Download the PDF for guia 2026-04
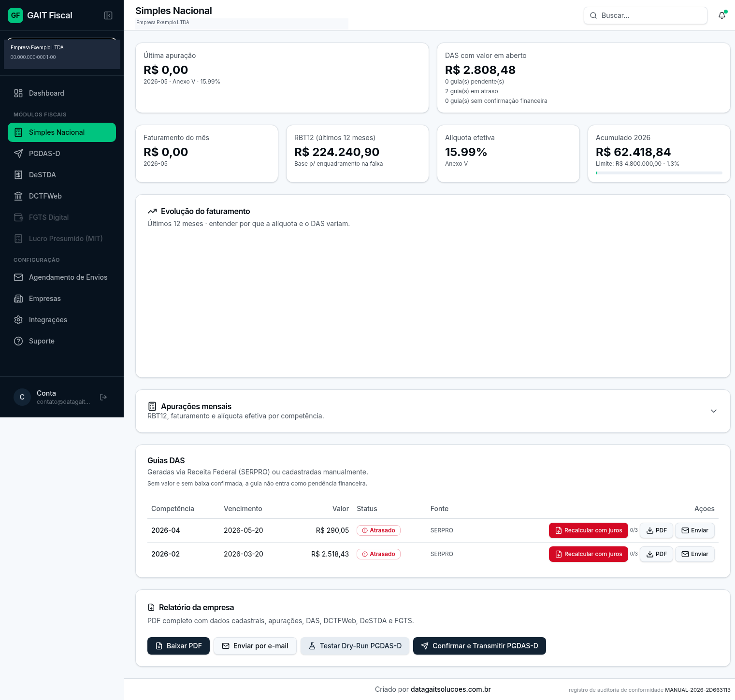Viewport: 735px width, 700px height. (x=656, y=530)
